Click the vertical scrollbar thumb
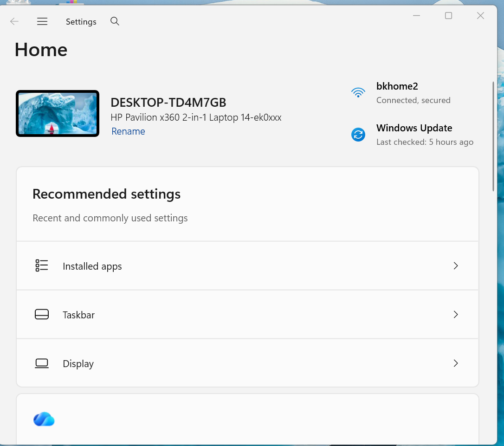The height and width of the screenshot is (446, 504). coord(493,136)
